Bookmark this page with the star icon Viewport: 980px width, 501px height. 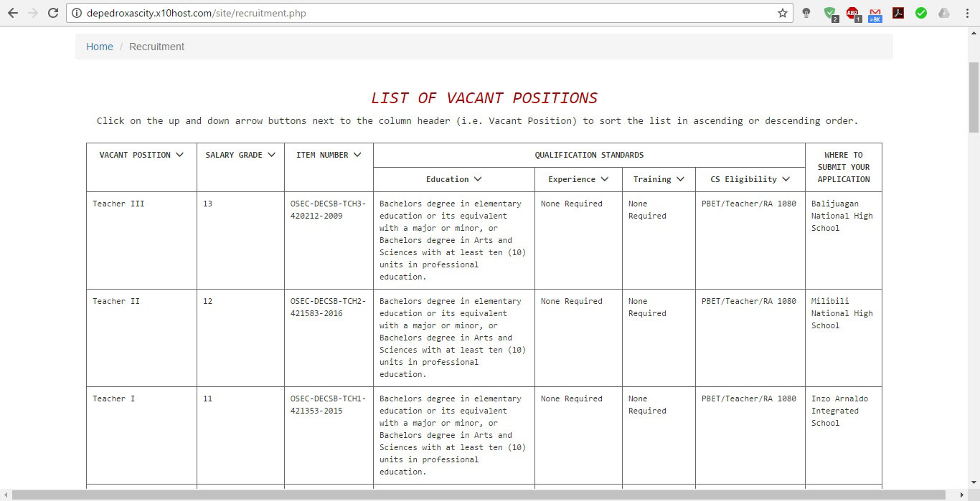pyautogui.click(x=782, y=13)
